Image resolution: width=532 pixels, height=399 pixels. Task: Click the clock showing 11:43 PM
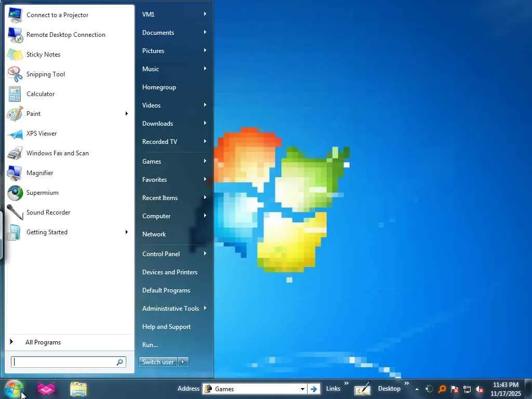pyautogui.click(x=506, y=385)
